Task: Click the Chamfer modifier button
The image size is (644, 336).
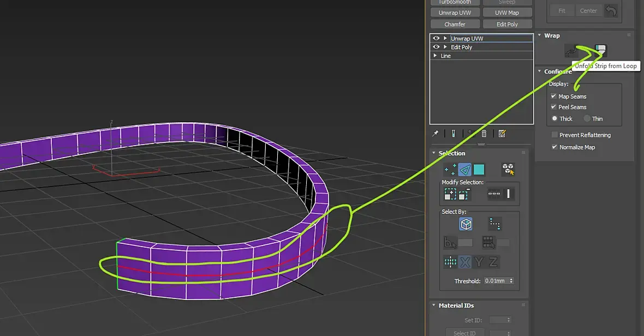Action: 455,25
